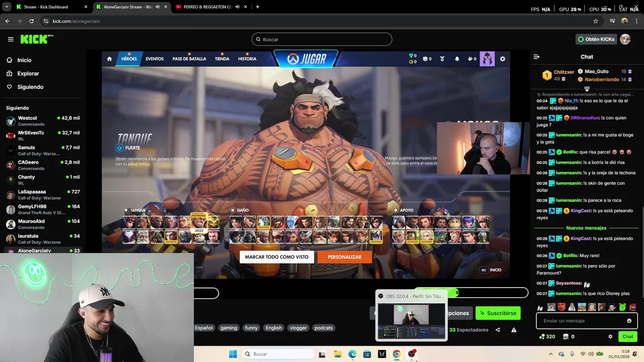Mute the AloneGarciatv Stream tab audio
Image resolution: width=644 pixels, height=362 pixels.
coord(157,7)
